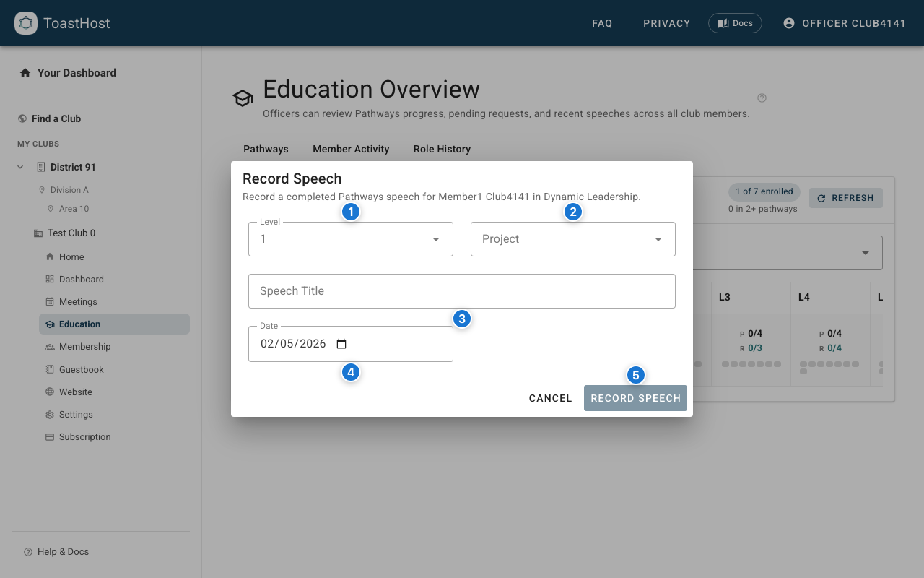
Task: Click the Settings gear icon in sidebar
Action: 50,415
